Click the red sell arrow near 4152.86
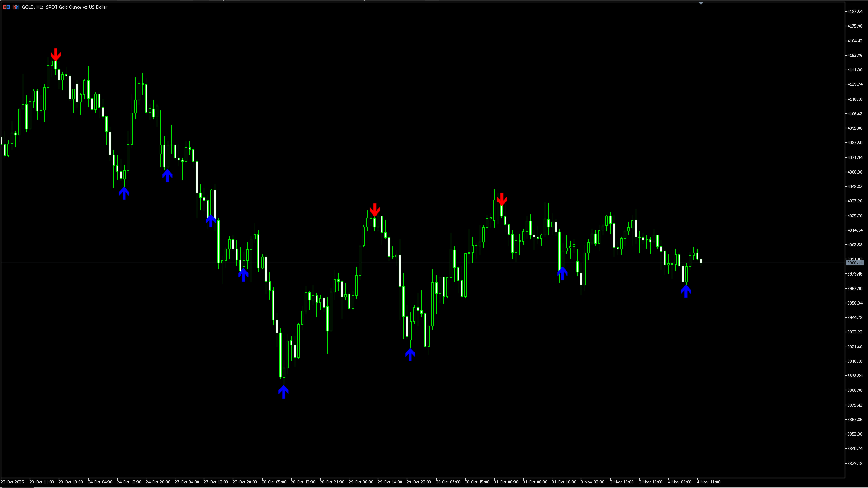The width and height of the screenshot is (868, 488). point(56,55)
